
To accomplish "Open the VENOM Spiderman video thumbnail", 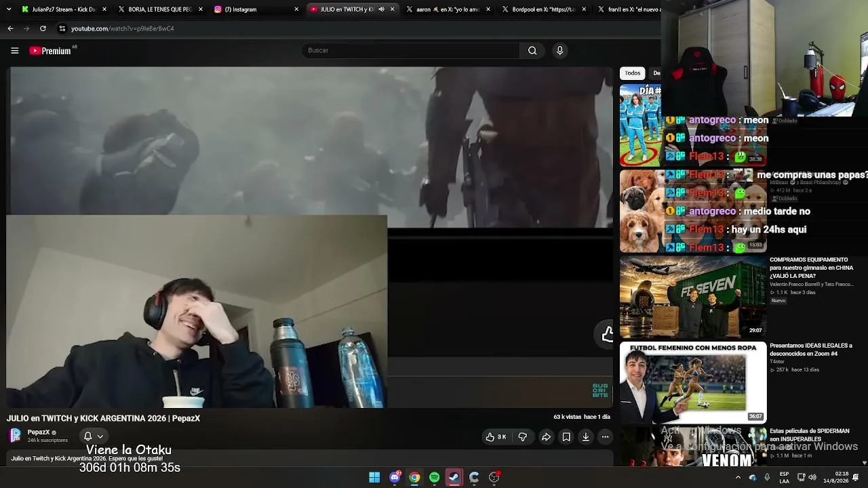I will 693,448.
